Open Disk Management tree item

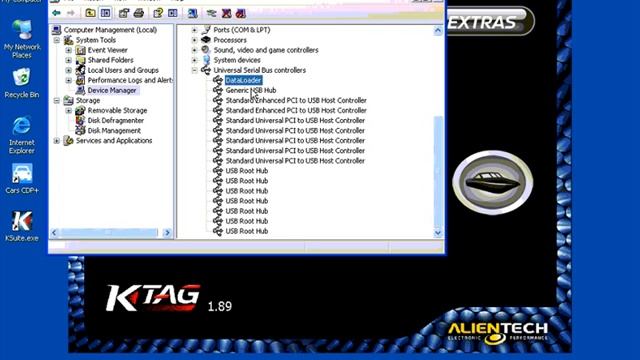114,131
